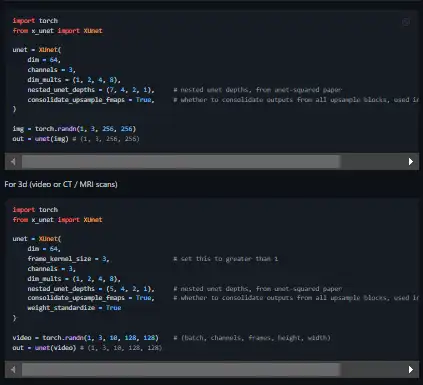Click comment '# set this to greater than 1'
The height and width of the screenshot is (385, 423).
[226, 259]
